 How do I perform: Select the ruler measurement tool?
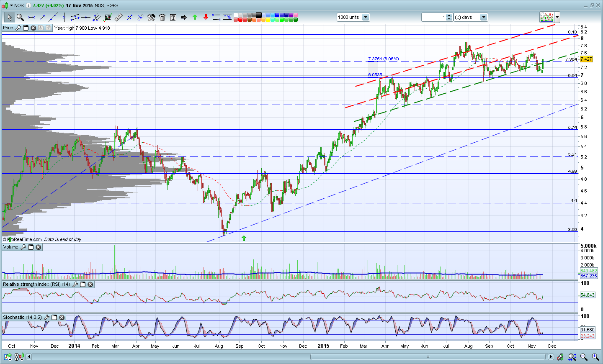(119, 17)
